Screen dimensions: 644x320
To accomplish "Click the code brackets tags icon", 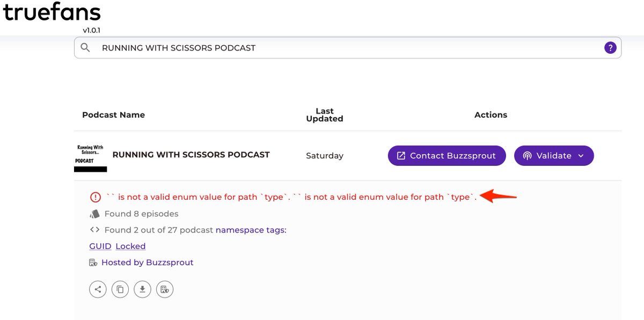I will tap(94, 230).
